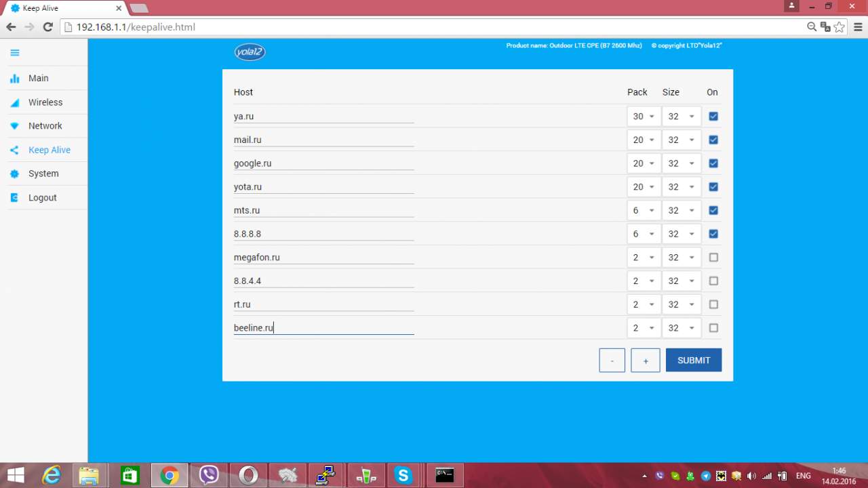Edit the megafon.ru host field
Screen dimensions: 868x488
(323, 258)
